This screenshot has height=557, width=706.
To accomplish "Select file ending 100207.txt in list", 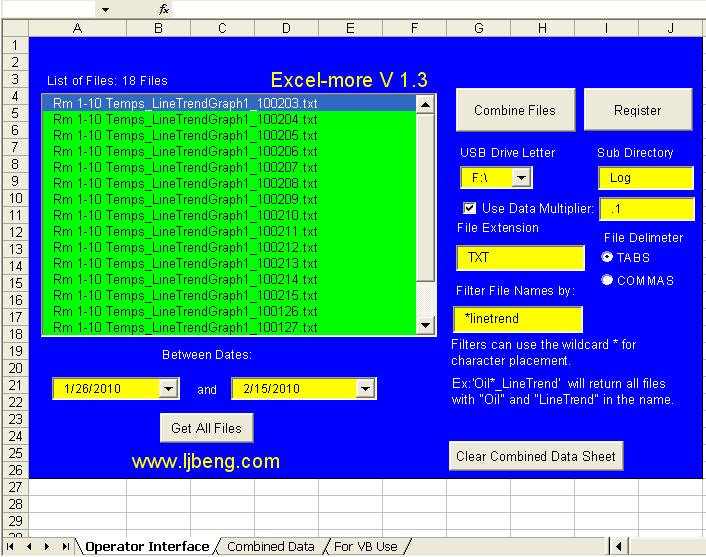I will pyautogui.click(x=229, y=168).
